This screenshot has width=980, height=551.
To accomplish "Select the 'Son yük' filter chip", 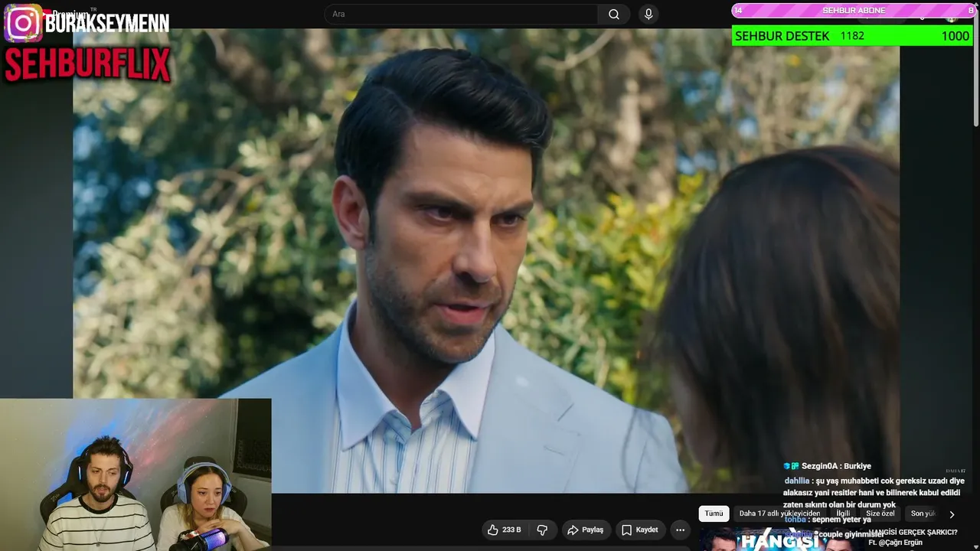I will [x=923, y=514].
